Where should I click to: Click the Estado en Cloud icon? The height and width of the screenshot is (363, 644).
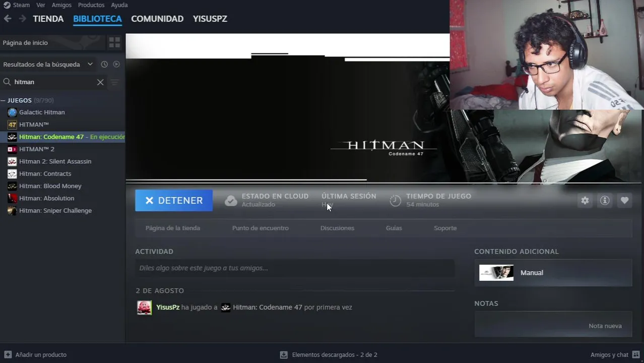pyautogui.click(x=231, y=201)
